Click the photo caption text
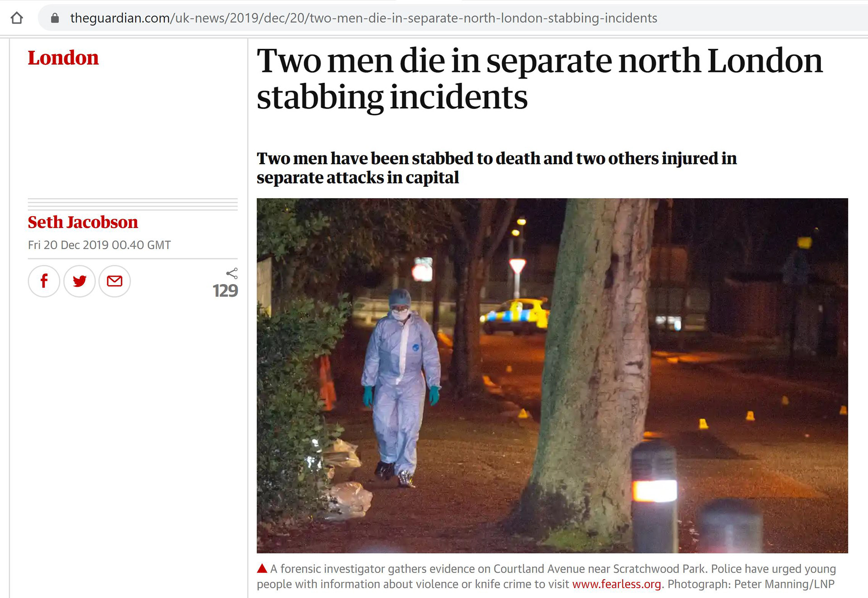Viewport: 868px width, 598px height. click(546, 576)
